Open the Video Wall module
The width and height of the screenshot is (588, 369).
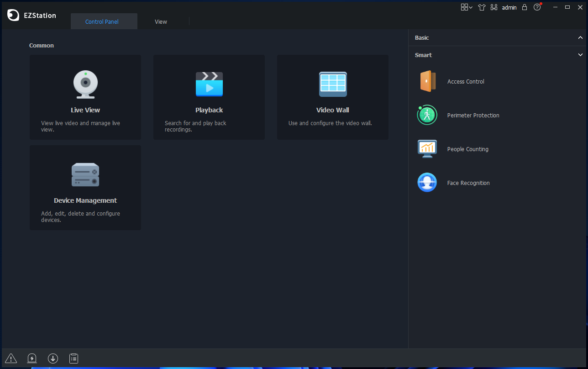coord(332,97)
